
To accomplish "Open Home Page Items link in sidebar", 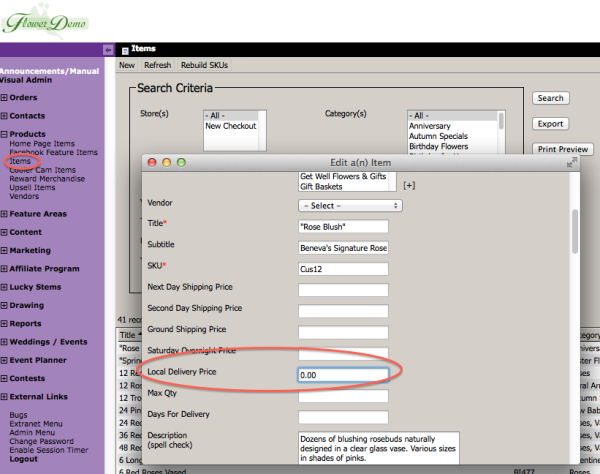I will [42, 144].
